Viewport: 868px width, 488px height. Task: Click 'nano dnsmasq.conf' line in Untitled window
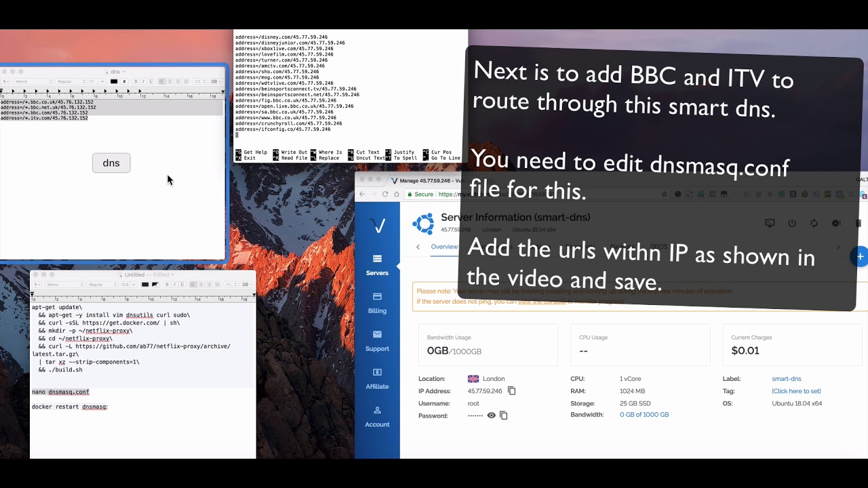[60, 392]
